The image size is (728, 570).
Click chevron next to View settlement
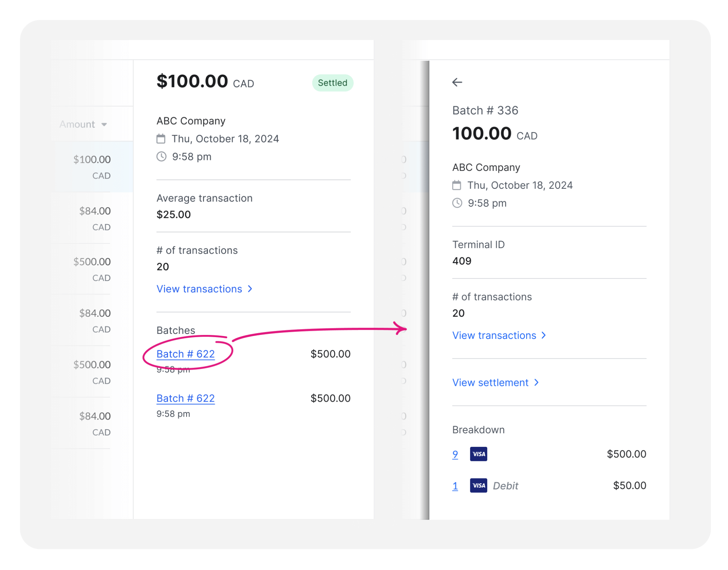[x=536, y=382]
